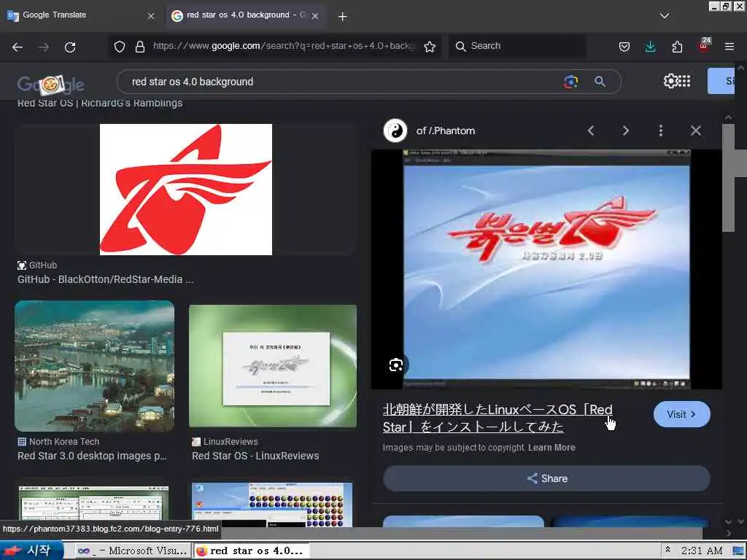The height and width of the screenshot is (560, 747).
Task: Expand the system tray arrows
Action: [667, 550]
